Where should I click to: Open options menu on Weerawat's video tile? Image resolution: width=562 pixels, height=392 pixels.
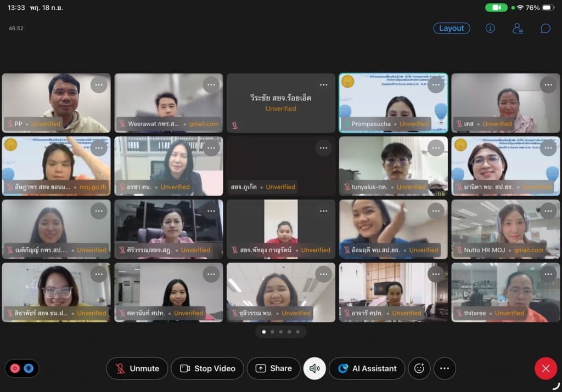click(x=211, y=85)
